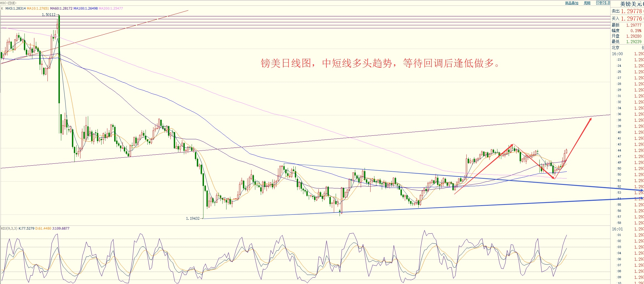Image resolution: width=644 pixels, height=284 pixels.
Task: Select the red annotation text on chart
Action: (x=380, y=63)
